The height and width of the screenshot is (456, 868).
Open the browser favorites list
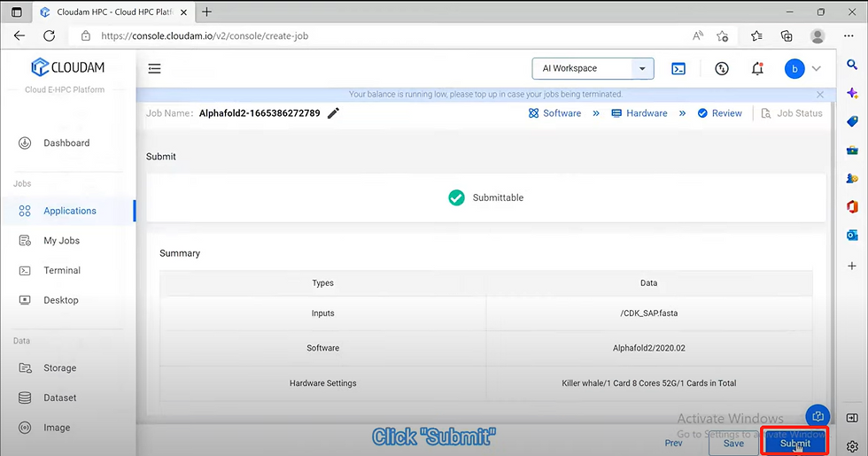point(756,36)
